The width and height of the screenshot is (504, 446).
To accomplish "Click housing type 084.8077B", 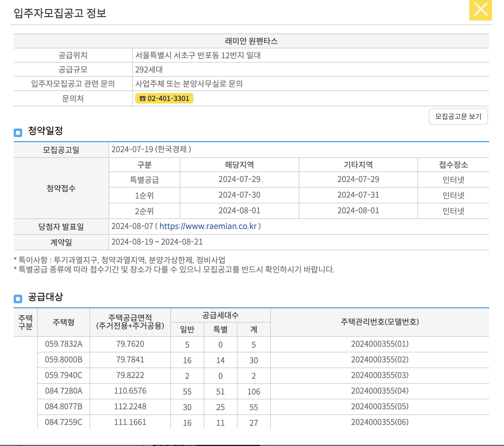I will (x=64, y=407).
